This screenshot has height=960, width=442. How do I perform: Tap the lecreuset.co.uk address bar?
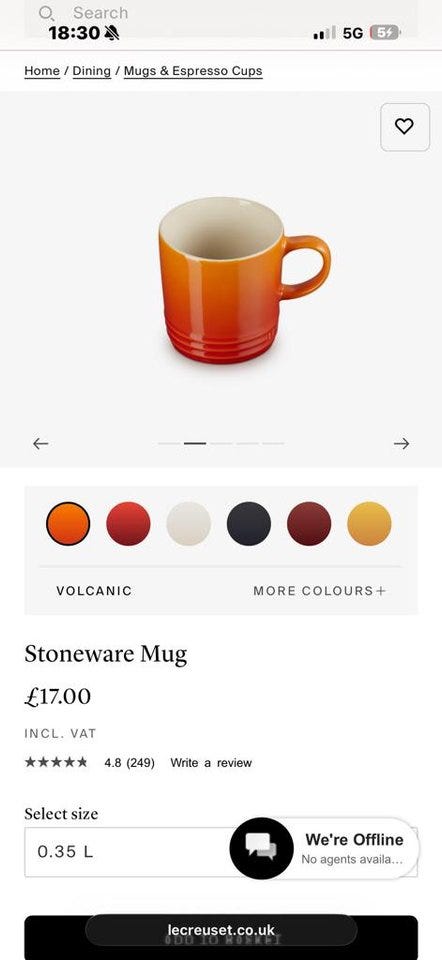[x=221, y=931]
